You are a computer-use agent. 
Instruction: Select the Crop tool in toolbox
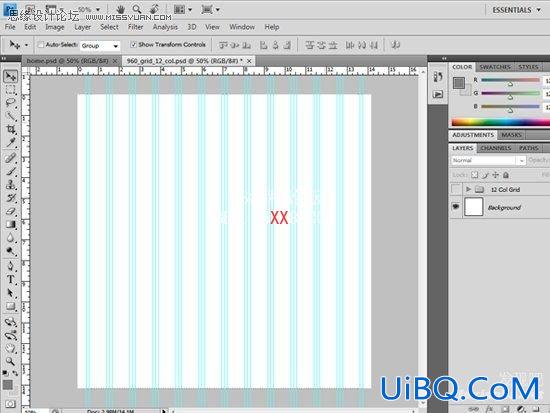[x=11, y=129]
